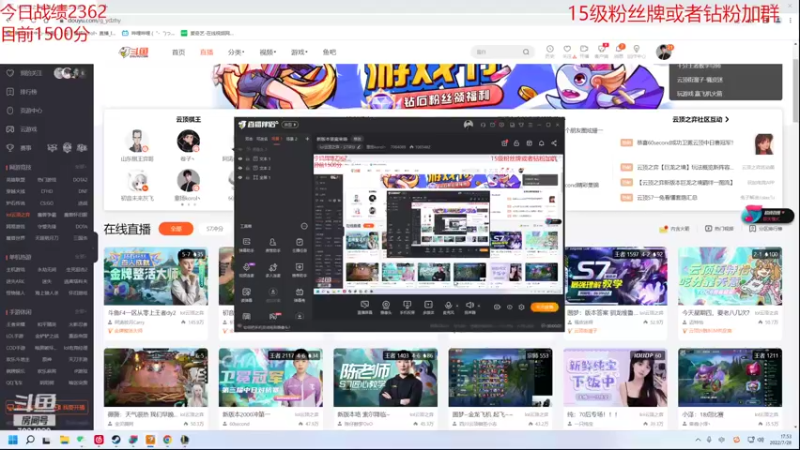The width and height of the screenshot is (800, 450).
Task: Open Chrome on taskbar
Action: [x=167, y=440]
